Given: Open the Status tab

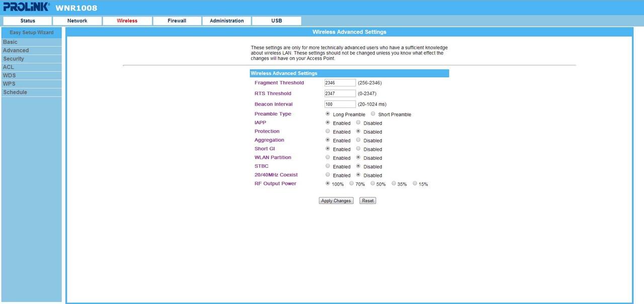Looking at the screenshot, I should [27, 21].
